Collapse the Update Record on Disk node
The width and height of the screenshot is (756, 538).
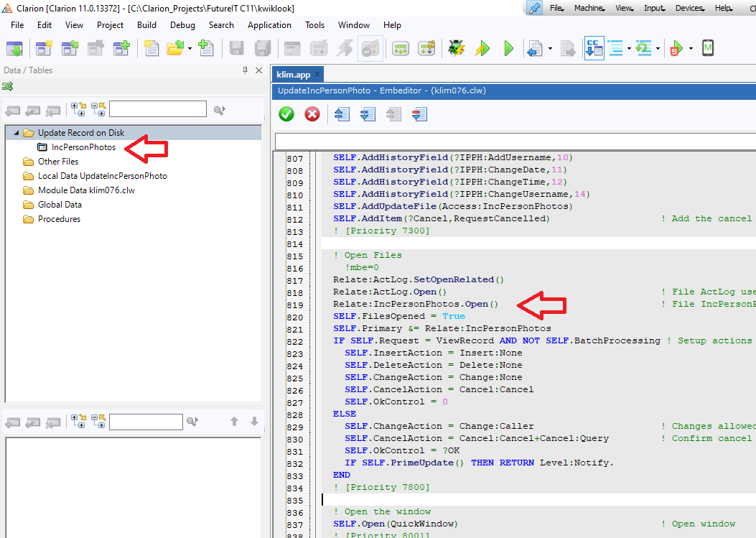tap(17, 133)
